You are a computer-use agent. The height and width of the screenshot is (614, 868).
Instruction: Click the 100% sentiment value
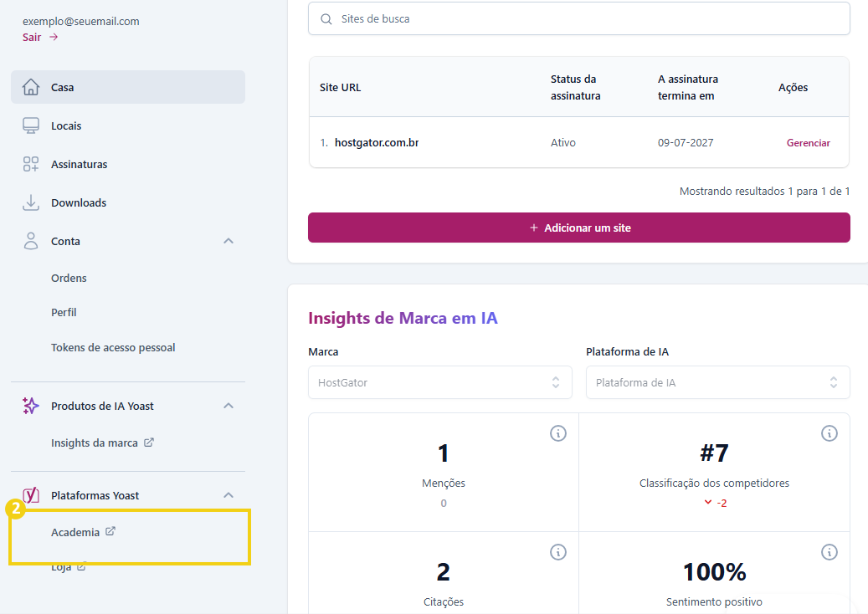(x=714, y=572)
